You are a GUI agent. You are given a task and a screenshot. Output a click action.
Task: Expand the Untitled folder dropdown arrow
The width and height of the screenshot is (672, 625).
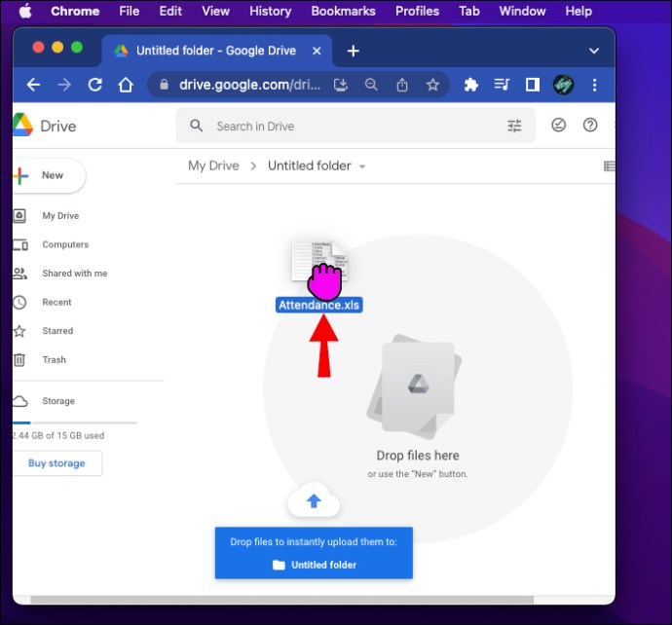click(362, 166)
